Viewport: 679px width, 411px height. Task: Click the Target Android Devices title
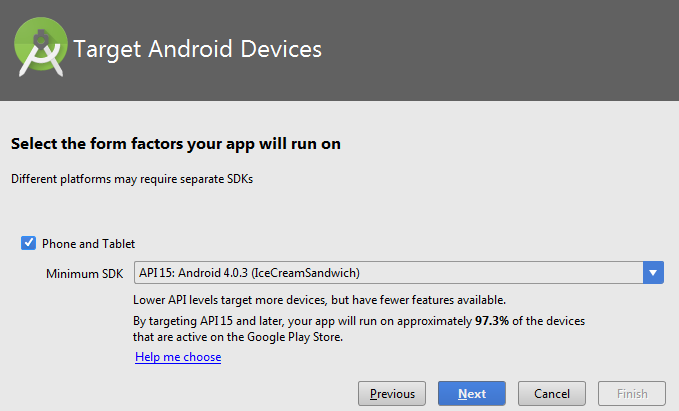tap(198, 48)
